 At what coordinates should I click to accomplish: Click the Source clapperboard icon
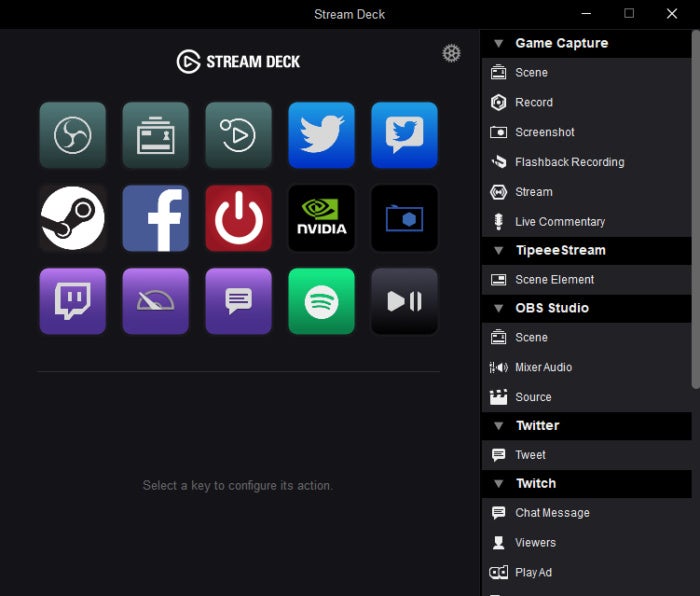tap(498, 397)
